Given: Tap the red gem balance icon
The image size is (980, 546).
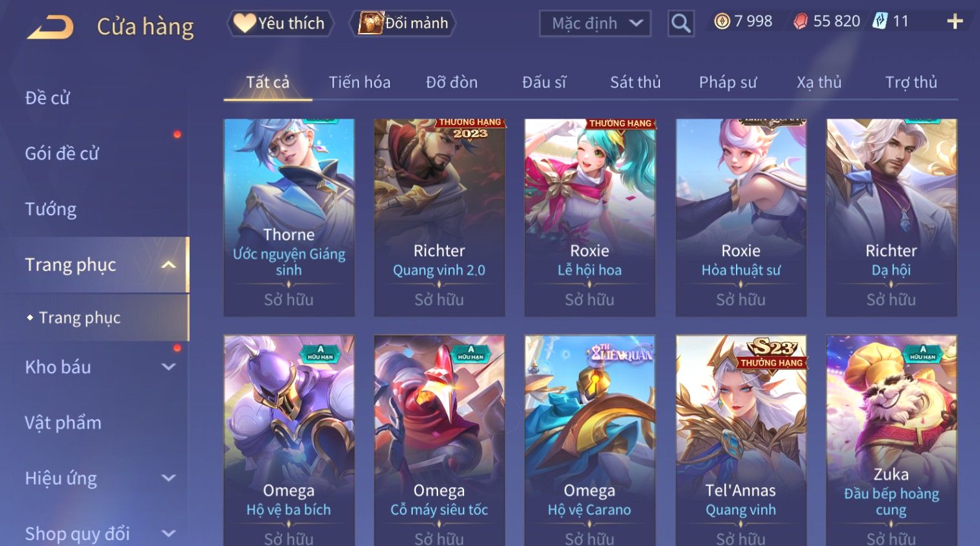Looking at the screenshot, I should tap(801, 21).
